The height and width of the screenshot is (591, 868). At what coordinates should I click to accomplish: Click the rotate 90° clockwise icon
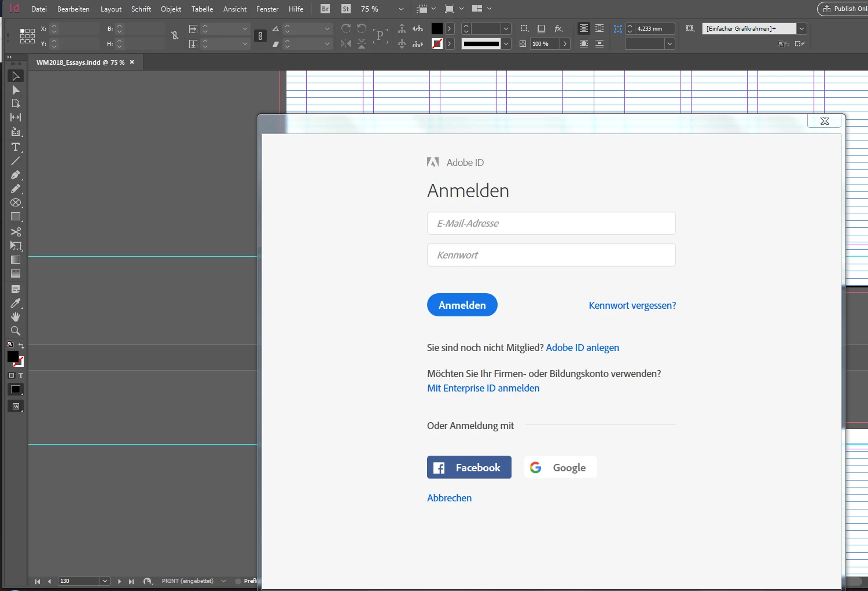(x=346, y=28)
